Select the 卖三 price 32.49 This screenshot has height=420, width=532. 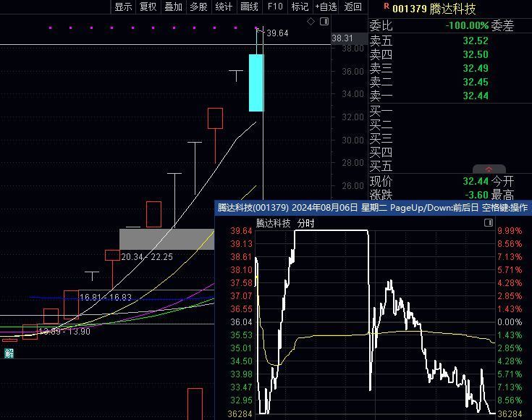click(476, 68)
